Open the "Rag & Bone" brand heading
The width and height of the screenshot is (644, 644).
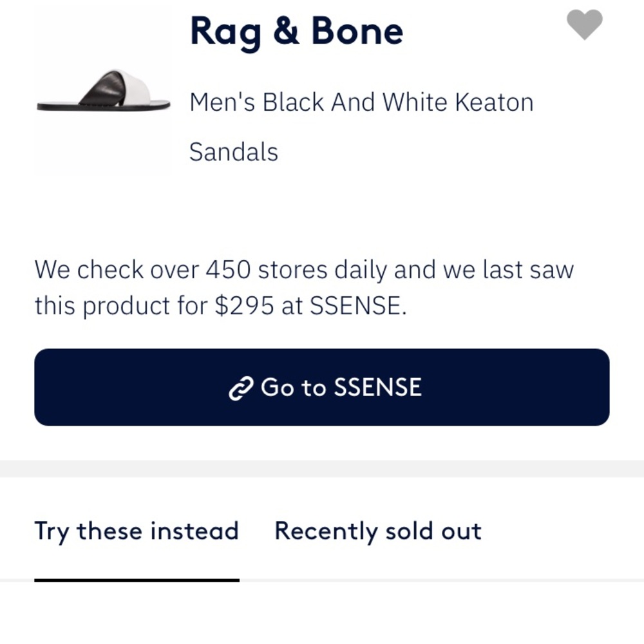296,31
